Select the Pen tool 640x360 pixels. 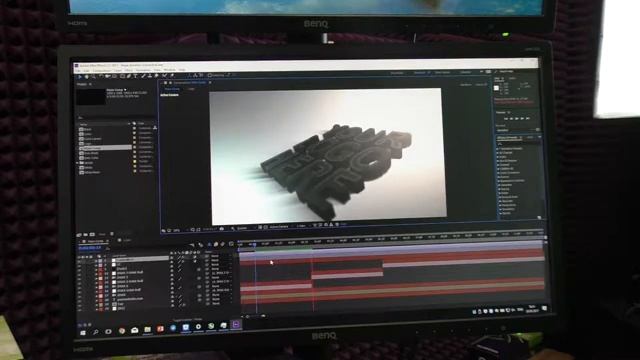(129, 76)
